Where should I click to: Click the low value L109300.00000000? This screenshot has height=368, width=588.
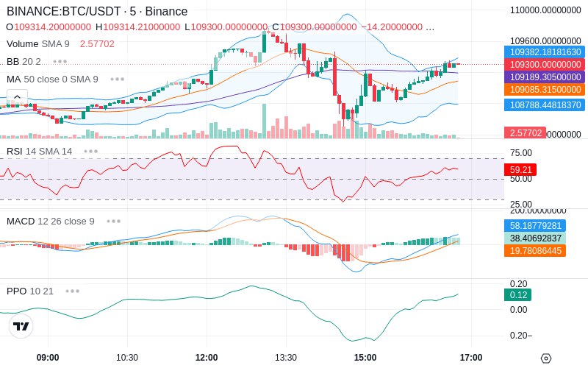pos(226,27)
